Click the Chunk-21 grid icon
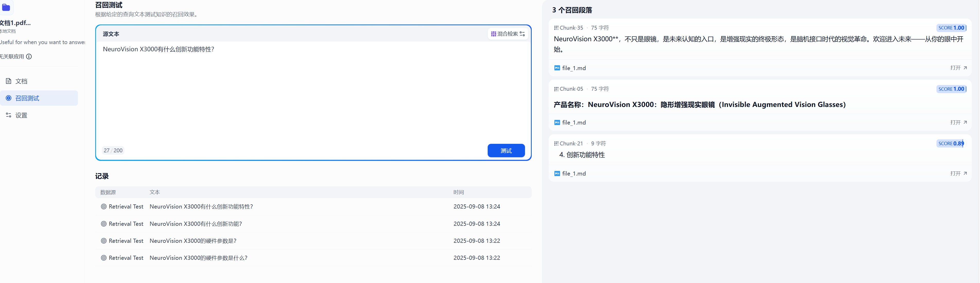Image resolution: width=980 pixels, height=283 pixels. point(556,144)
